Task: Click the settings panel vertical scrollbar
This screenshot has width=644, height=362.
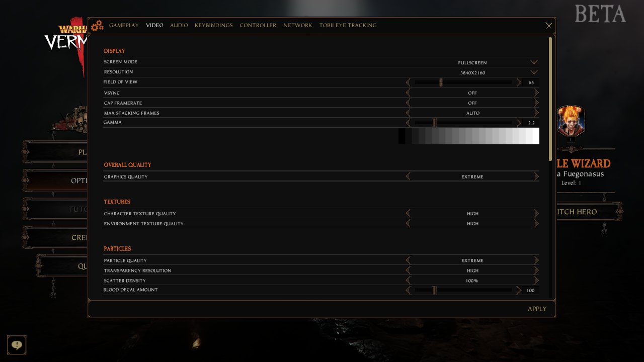Action: [550, 99]
